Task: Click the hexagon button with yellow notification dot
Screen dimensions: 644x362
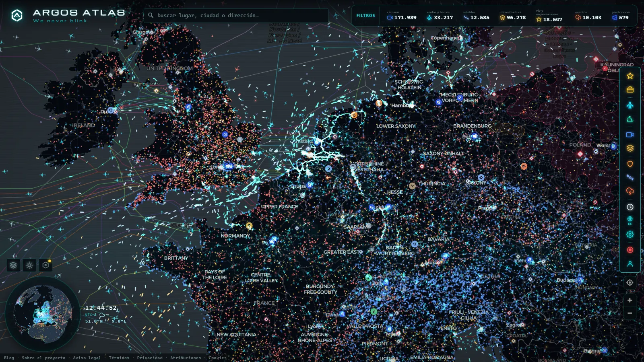Action: click(x=45, y=265)
